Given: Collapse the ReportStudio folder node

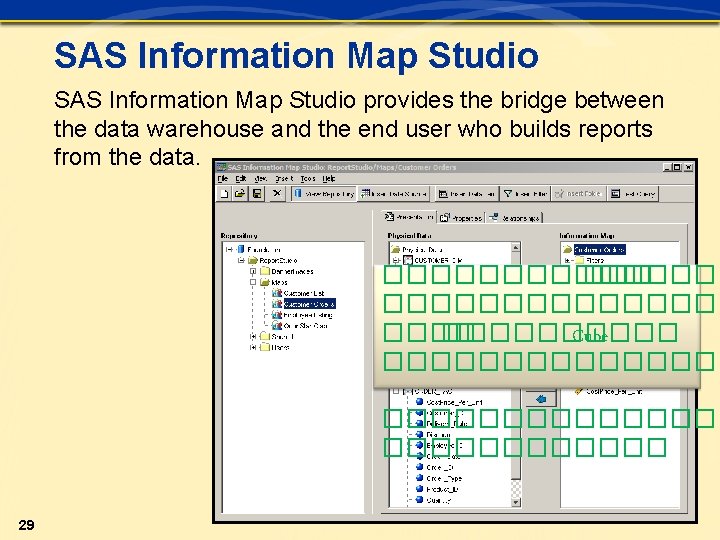Looking at the screenshot, I should pyautogui.click(x=241, y=260).
